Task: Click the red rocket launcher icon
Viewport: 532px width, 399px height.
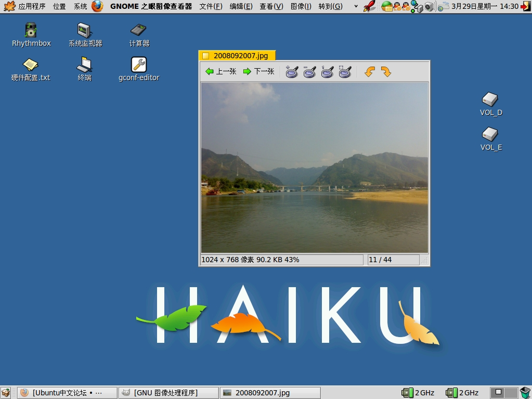Action: pyautogui.click(x=369, y=6)
